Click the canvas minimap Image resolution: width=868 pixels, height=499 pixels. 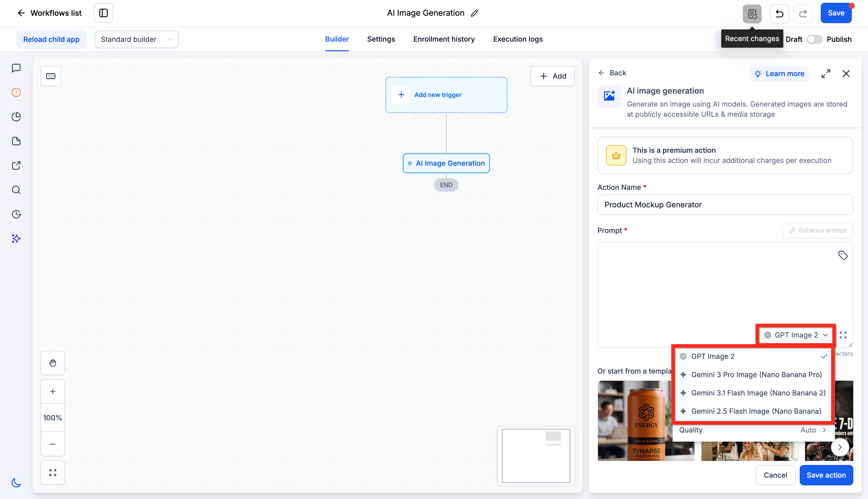(536, 456)
